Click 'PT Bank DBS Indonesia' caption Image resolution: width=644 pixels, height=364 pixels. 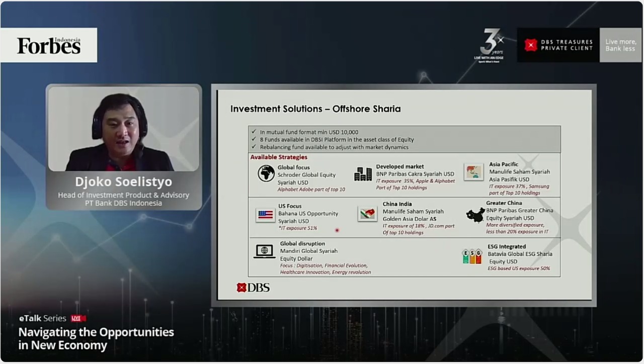[124, 203]
